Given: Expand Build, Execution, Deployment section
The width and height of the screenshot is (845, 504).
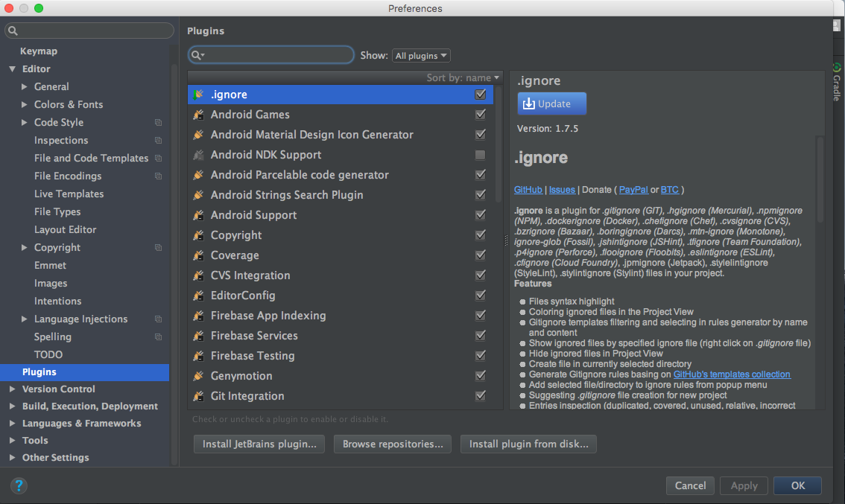Looking at the screenshot, I should pos(13,406).
